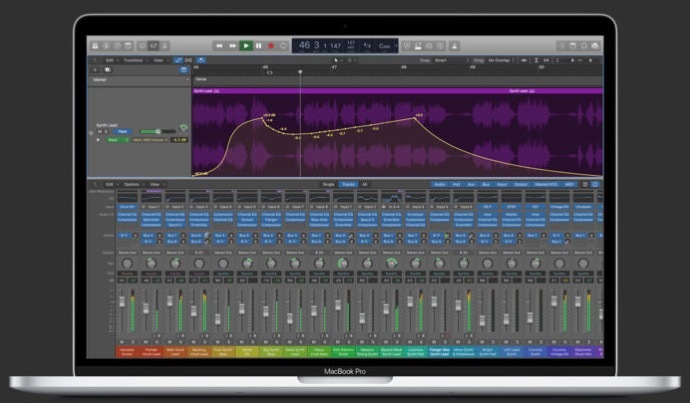This screenshot has height=403, width=690.
Task: Toggle the Catch Playhead button
Action: (x=201, y=60)
